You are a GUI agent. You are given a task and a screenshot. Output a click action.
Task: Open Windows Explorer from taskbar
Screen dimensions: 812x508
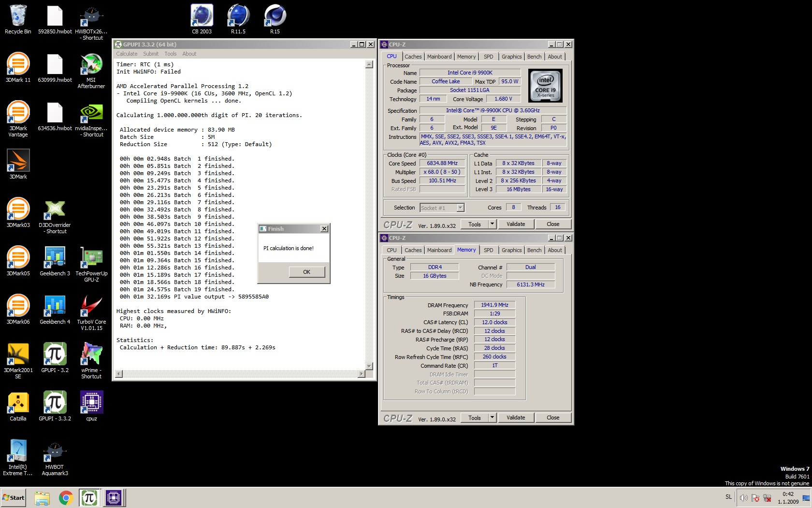(42, 498)
